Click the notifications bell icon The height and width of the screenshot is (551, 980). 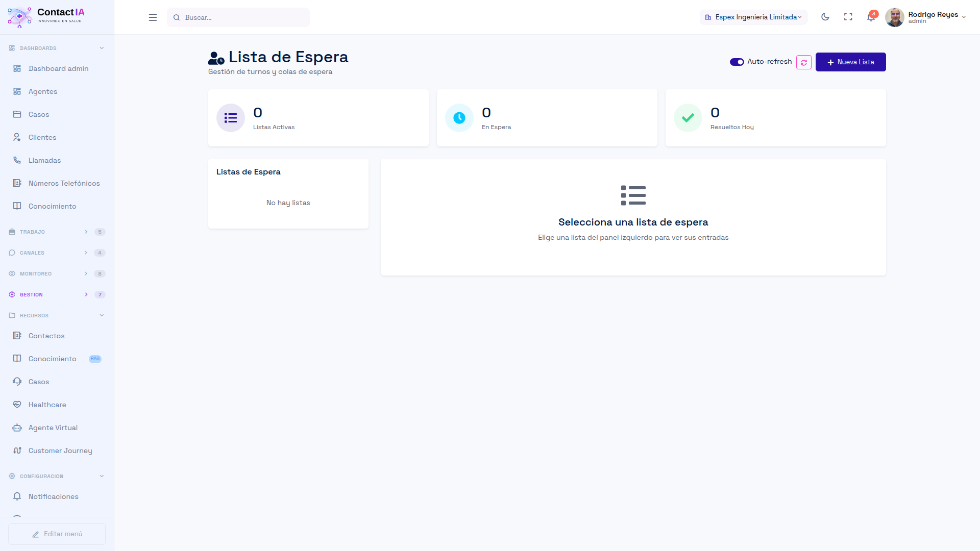[871, 17]
